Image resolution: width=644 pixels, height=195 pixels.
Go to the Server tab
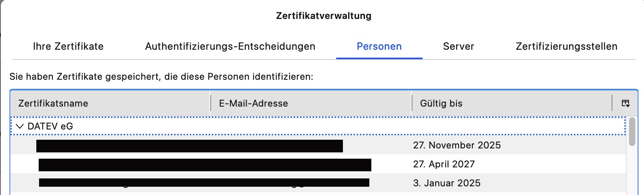[x=459, y=47]
